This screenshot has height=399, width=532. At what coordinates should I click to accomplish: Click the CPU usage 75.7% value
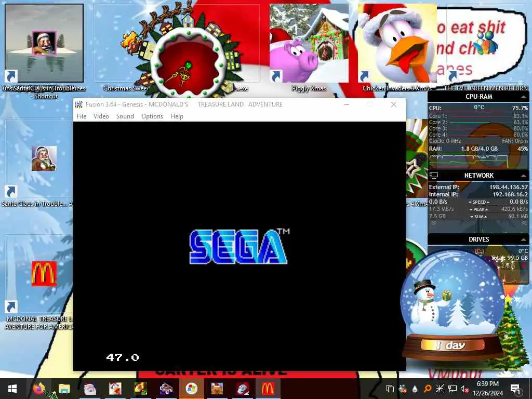pyautogui.click(x=520, y=108)
